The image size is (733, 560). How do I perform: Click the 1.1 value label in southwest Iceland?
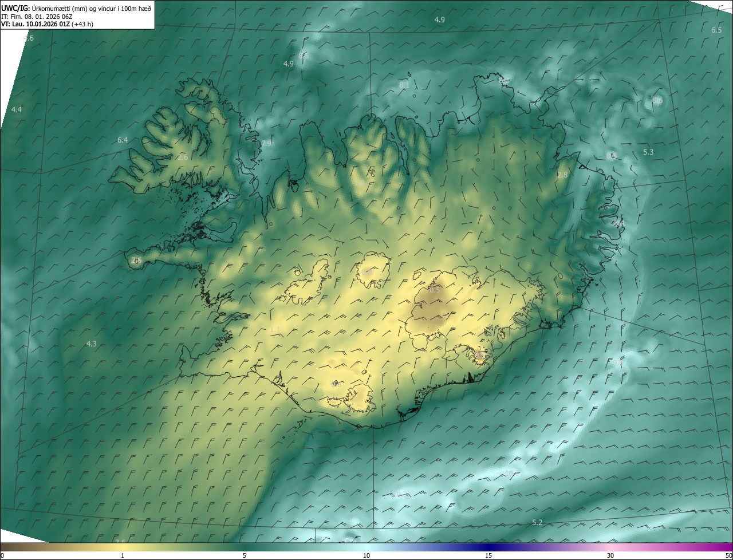click(x=275, y=329)
